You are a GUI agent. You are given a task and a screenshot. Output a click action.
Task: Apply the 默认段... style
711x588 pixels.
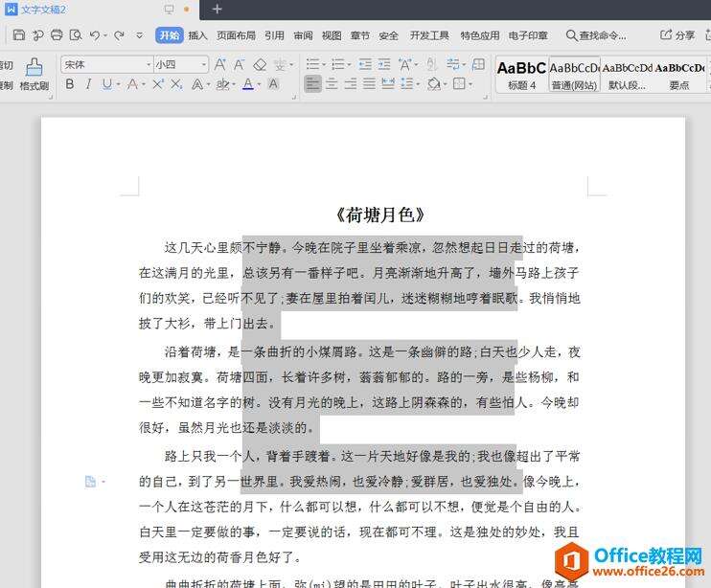(x=627, y=75)
